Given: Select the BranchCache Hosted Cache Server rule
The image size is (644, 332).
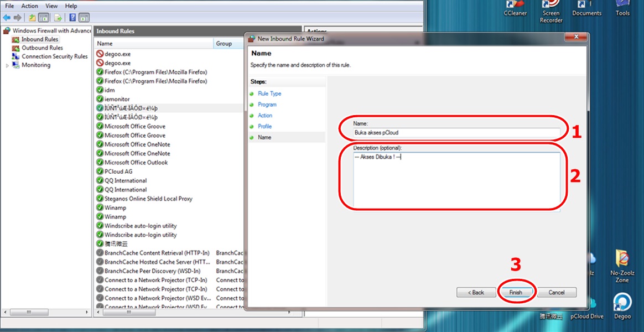Looking at the screenshot, I should tap(158, 262).
